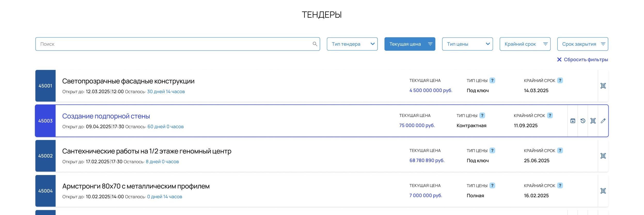The width and height of the screenshot is (644, 215).
Task: Click into the Поиск search field
Action: tap(173, 44)
